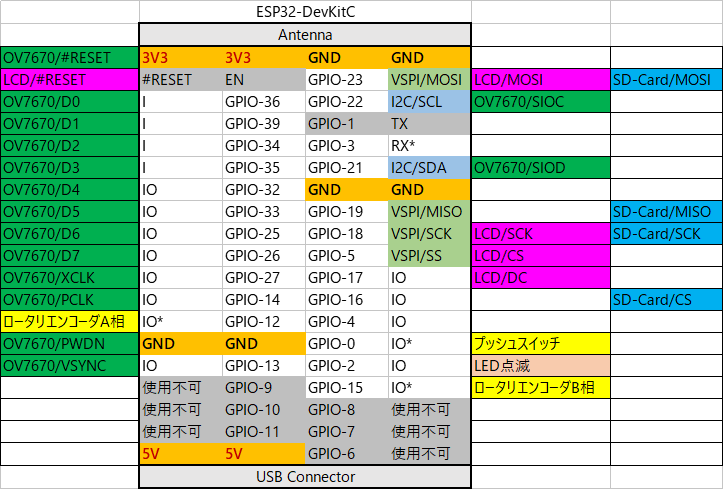Select cell OV7670/D0

70,101
